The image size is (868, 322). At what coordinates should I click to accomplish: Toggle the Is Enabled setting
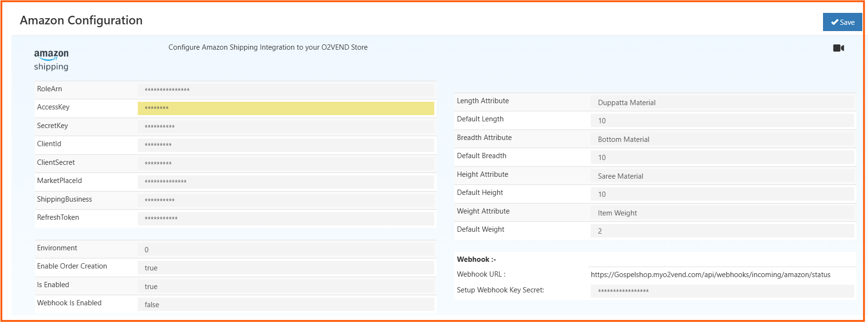point(286,286)
